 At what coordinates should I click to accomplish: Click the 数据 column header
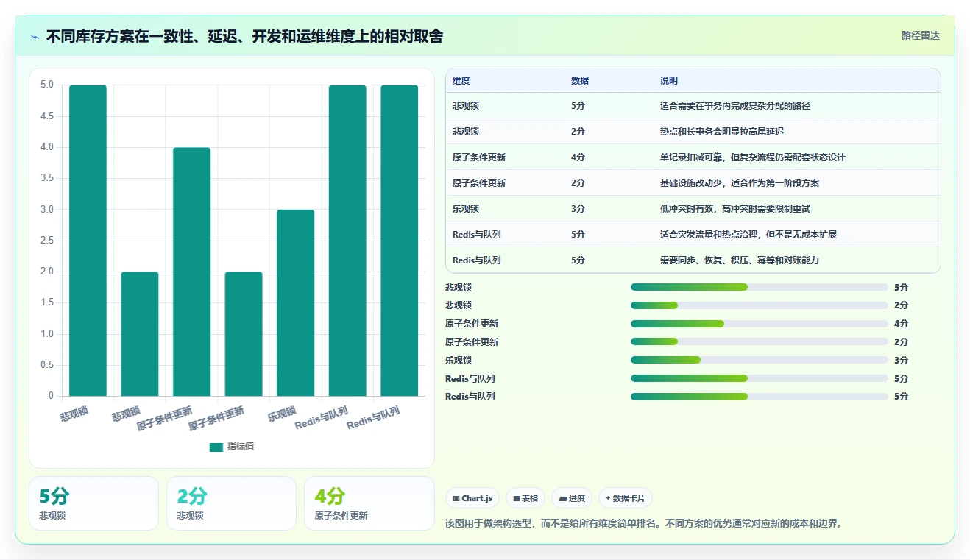[x=580, y=80]
